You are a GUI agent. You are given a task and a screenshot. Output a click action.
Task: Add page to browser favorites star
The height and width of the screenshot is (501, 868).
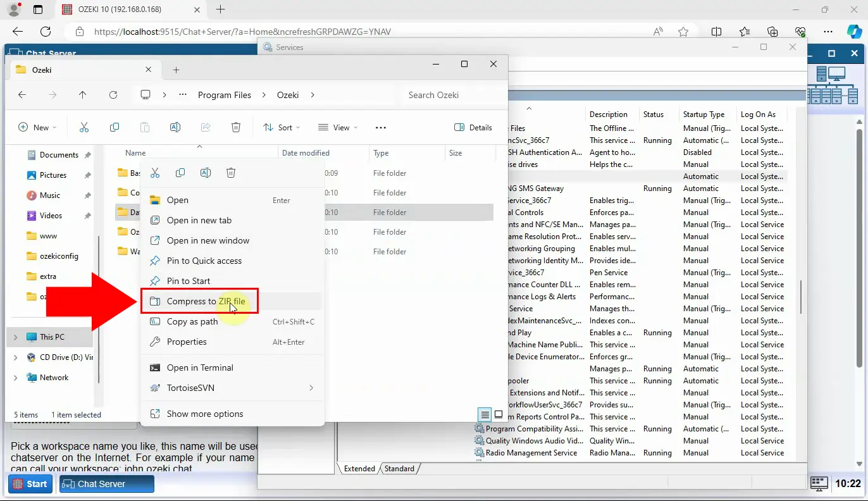click(683, 32)
